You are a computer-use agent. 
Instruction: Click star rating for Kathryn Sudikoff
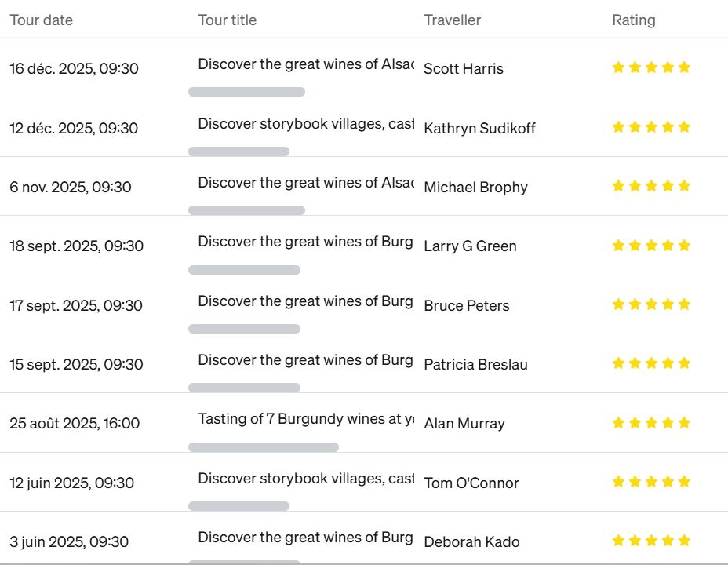pos(651,127)
